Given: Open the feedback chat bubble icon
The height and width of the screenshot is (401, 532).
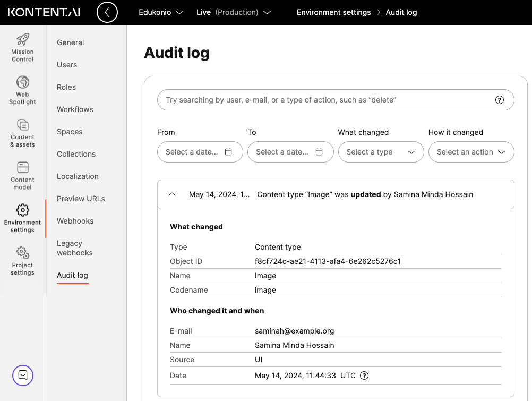Looking at the screenshot, I should [22, 376].
